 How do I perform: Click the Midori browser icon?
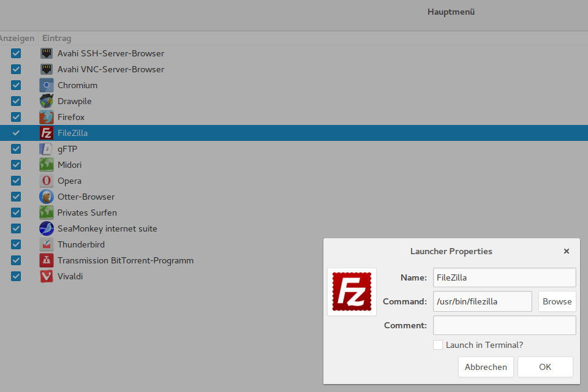tap(47, 165)
